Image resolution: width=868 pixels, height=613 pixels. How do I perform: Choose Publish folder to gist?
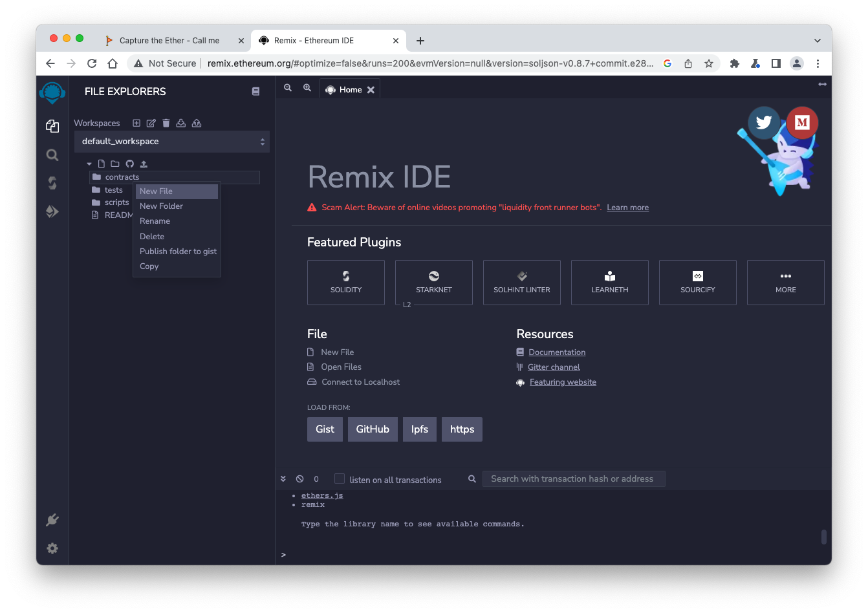178,252
